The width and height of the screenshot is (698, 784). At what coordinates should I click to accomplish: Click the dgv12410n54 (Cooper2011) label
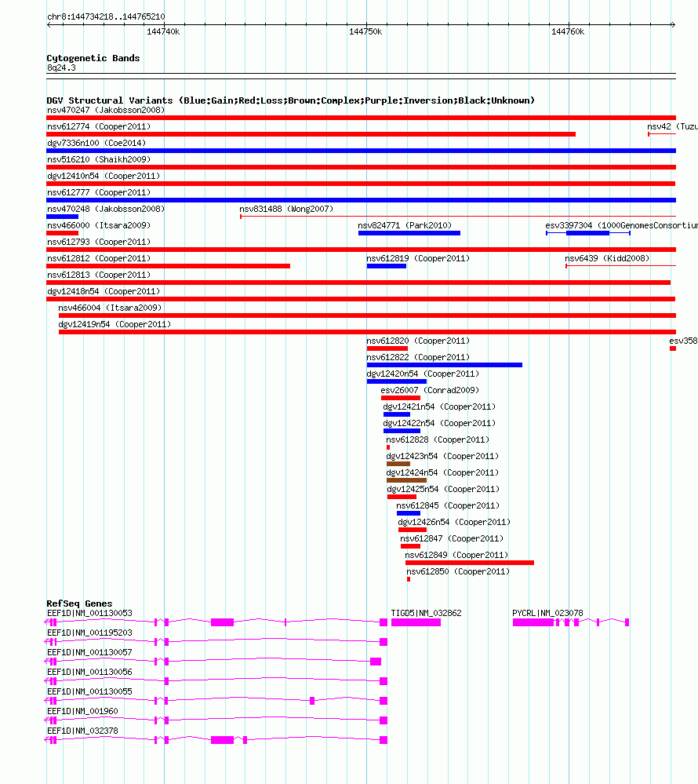[104, 176]
